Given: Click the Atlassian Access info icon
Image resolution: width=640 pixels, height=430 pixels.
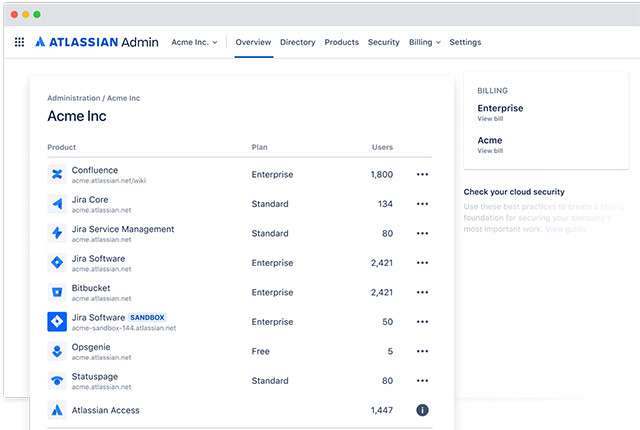Looking at the screenshot, I should [x=422, y=410].
